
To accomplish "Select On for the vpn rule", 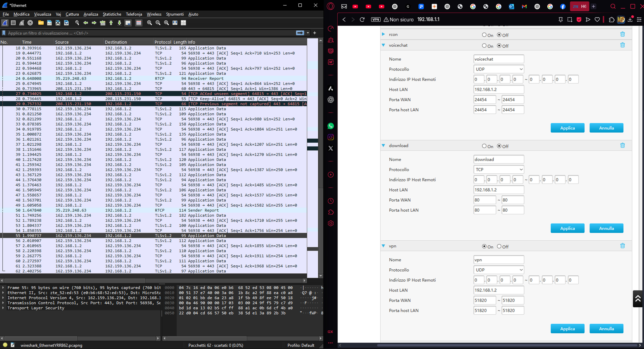I will click(x=484, y=247).
